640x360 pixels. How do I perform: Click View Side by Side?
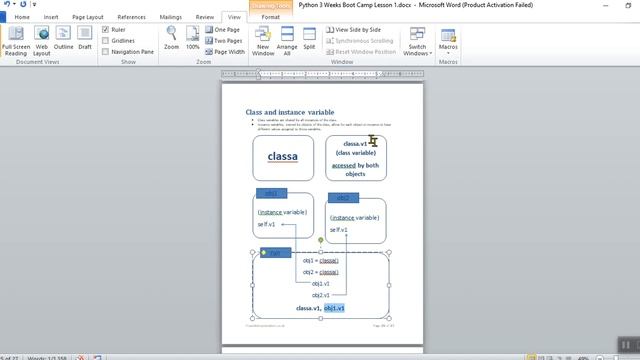click(353, 29)
